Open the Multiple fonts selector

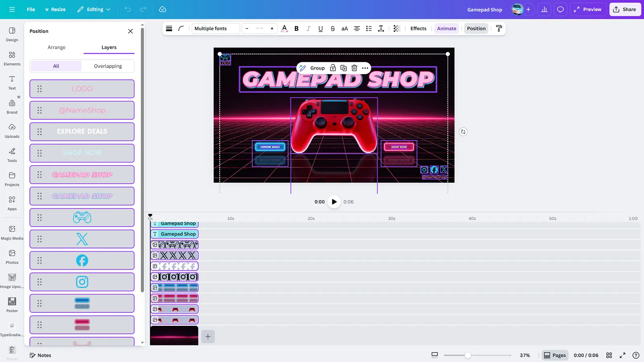tap(215, 29)
